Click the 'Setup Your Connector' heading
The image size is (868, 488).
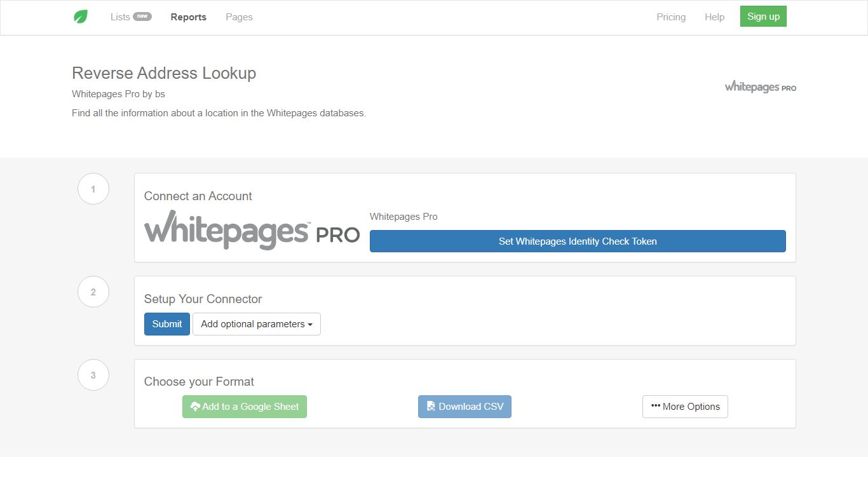click(x=203, y=299)
